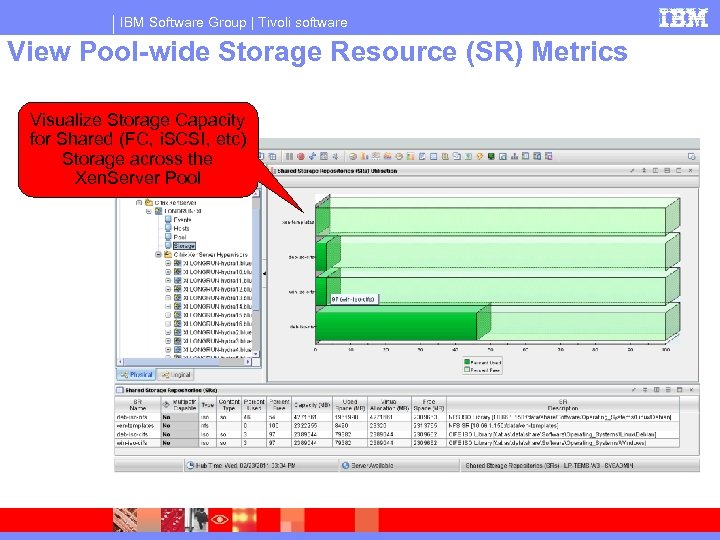The height and width of the screenshot is (540, 720).
Task: Click the Virtual Allocation (MB) column header
Action: tap(388, 405)
